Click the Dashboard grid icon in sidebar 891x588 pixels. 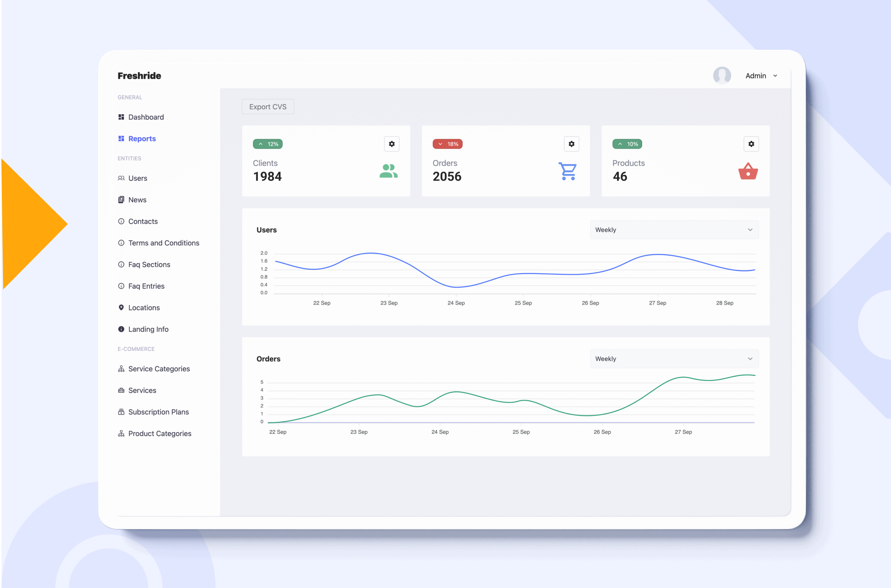[121, 117]
